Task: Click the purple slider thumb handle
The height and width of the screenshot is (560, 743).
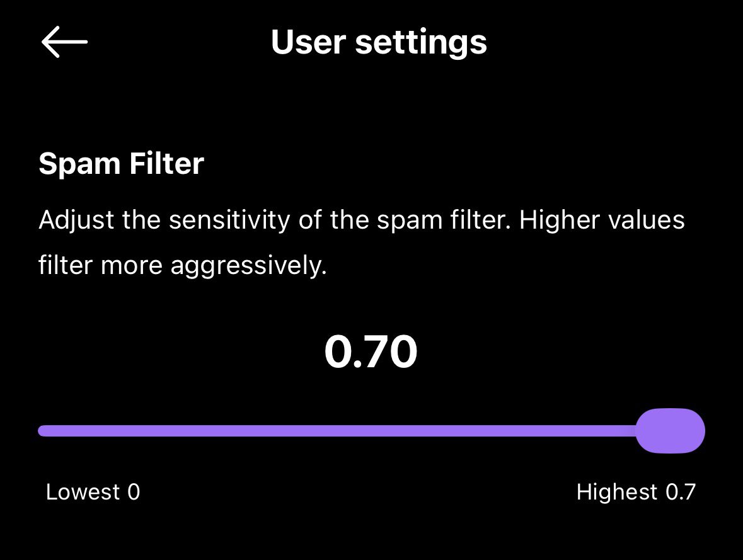Action: click(x=669, y=431)
